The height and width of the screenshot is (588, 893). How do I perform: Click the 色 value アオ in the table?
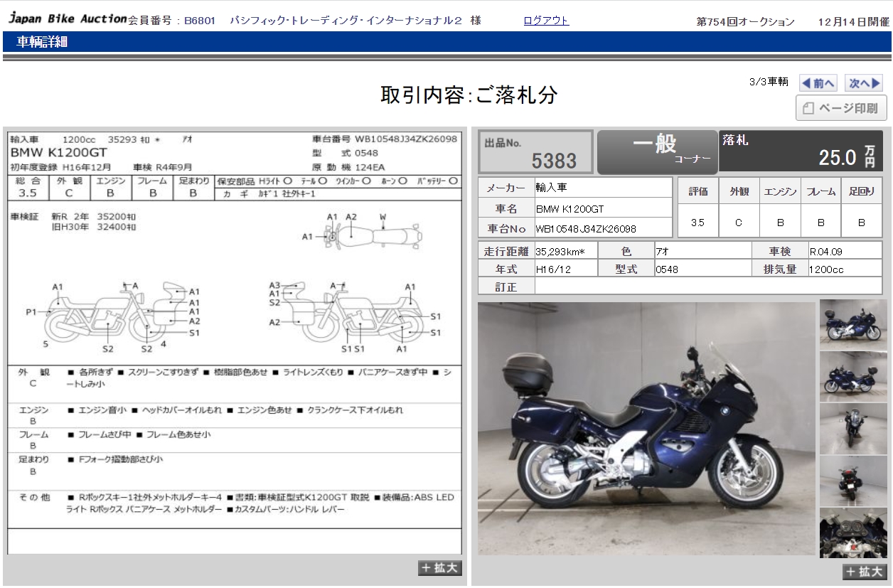click(662, 251)
